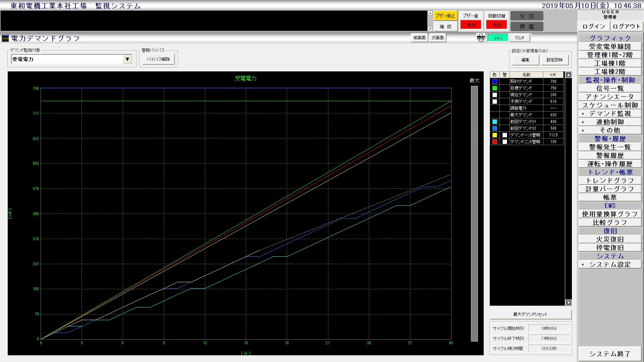Image resolution: width=644 pixels, height=362 pixels.
Task: Toggle 自動切替 有効 red button
Action: [497, 25]
